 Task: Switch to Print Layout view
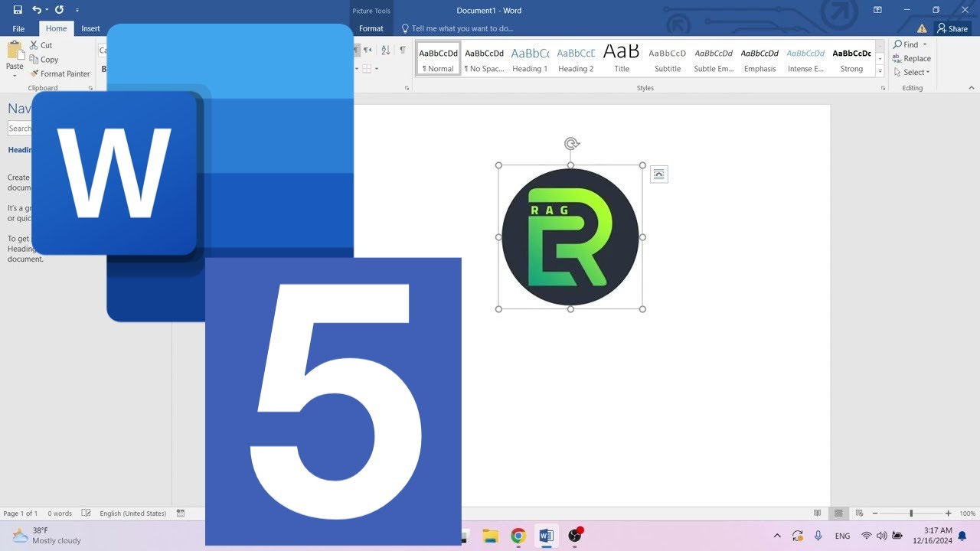point(838,514)
